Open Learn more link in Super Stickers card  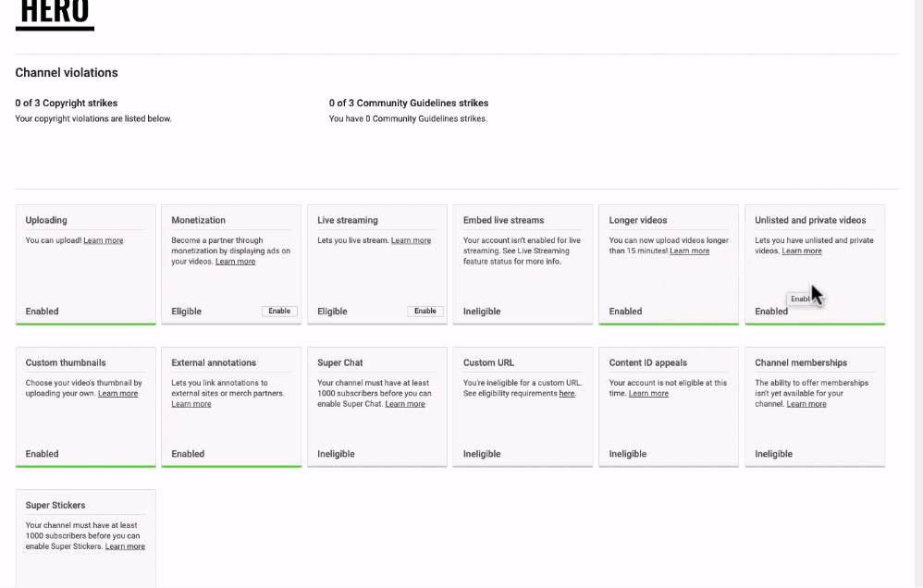125,546
